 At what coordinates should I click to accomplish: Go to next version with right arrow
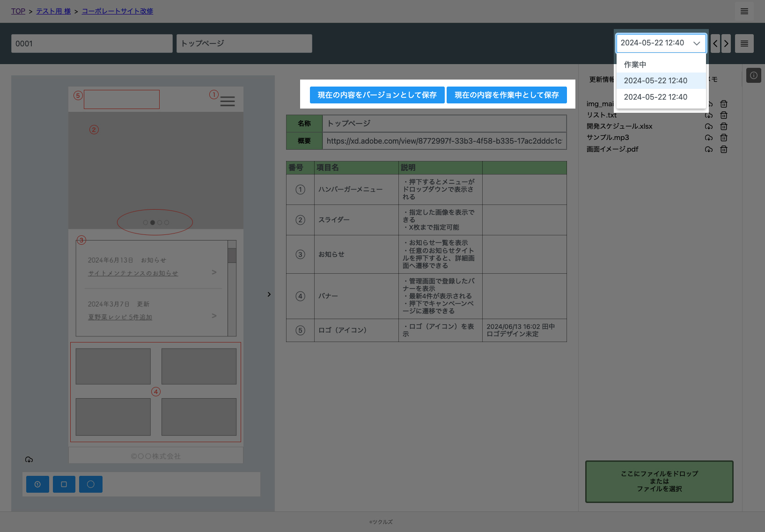click(726, 44)
